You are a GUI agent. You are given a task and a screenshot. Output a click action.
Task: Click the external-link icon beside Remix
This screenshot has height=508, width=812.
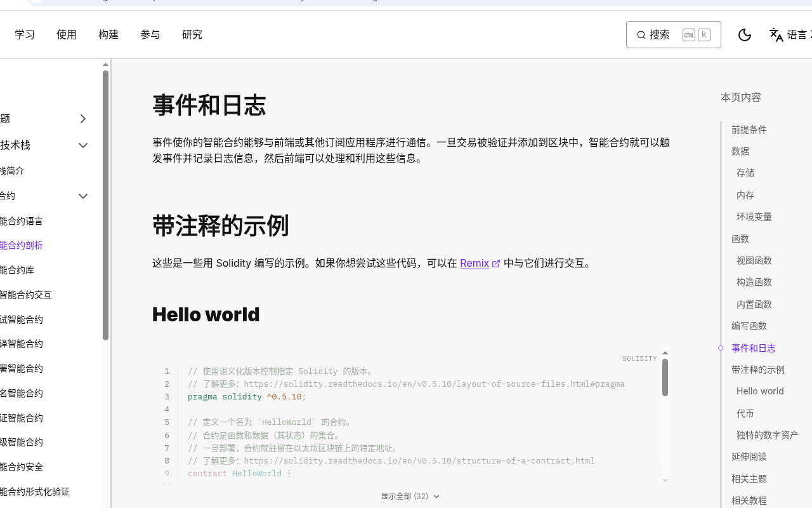[x=496, y=264]
